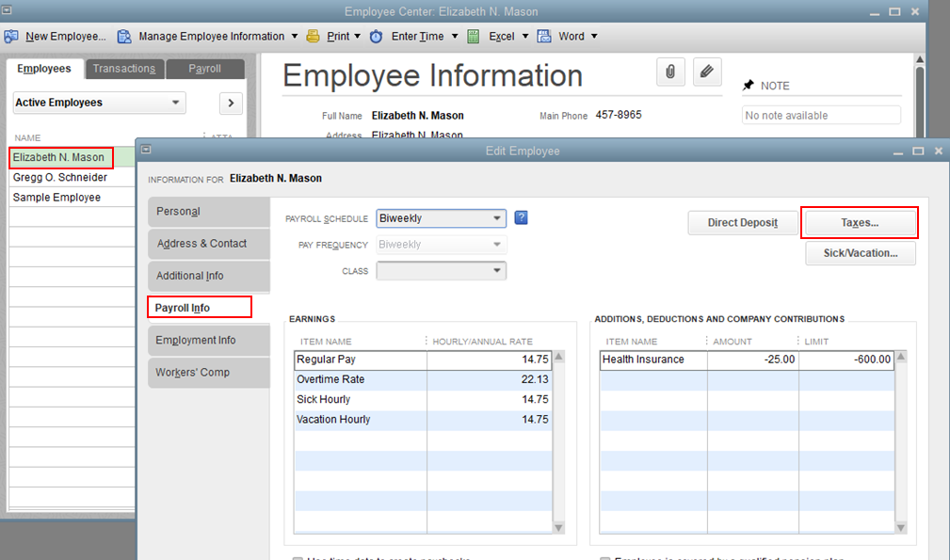Viewport: 950px width, 560px height.
Task: Click the Enter Time clock icon
Action: point(377,37)
